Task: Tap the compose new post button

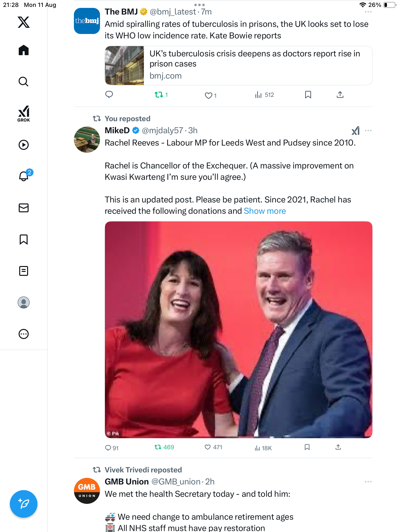Action: [x=24, y=504]
